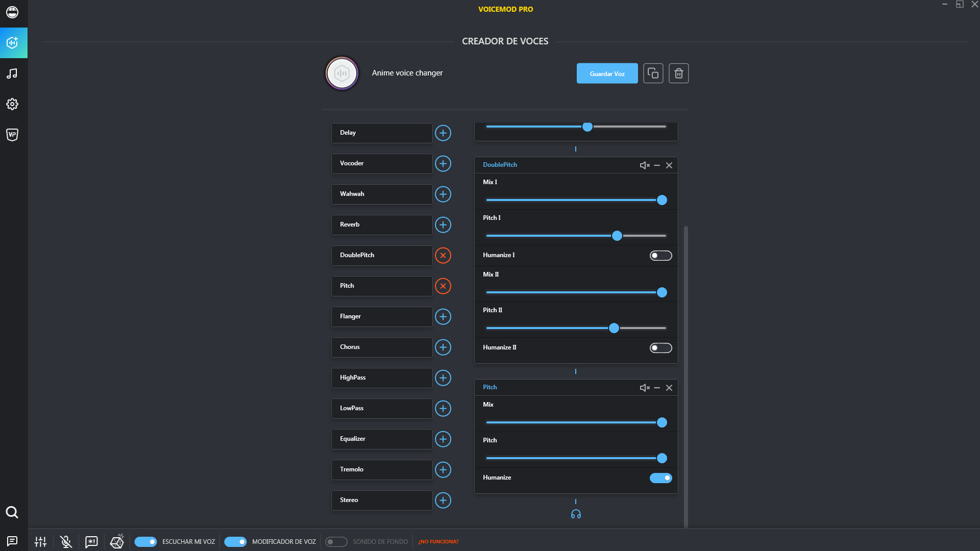Enable Sonido de Fondo switch
The width and height of the screenshot is (980, 551).
[x=336, y=542]
